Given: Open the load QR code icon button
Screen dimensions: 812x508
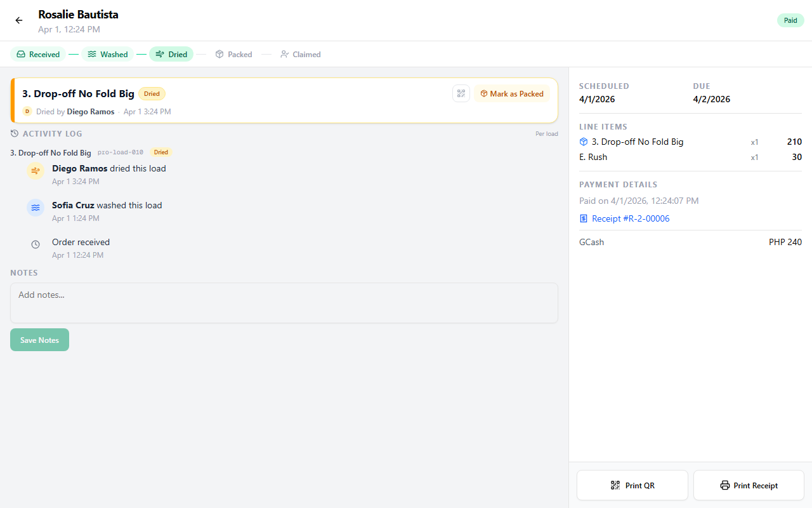Looking at the screenshot, I should 461,93.
